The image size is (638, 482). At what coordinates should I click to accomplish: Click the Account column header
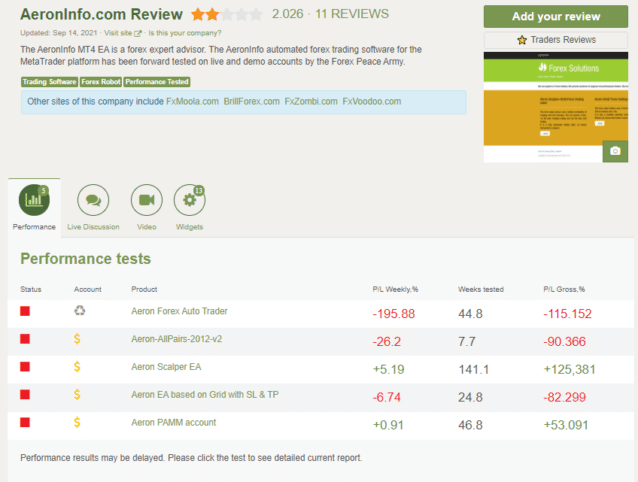pyautogui.click(x=87, y=289)
